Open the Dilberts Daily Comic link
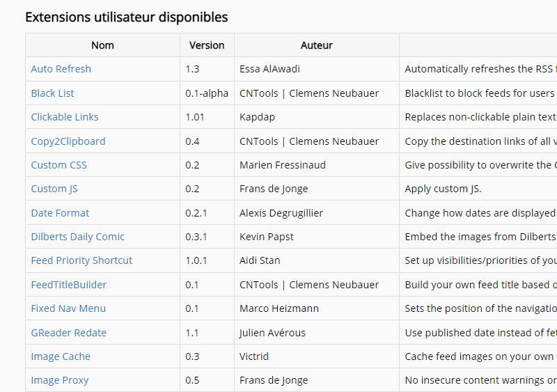This screenshot has width=557, height=392. pyautogui.click(x=77, y=237)
